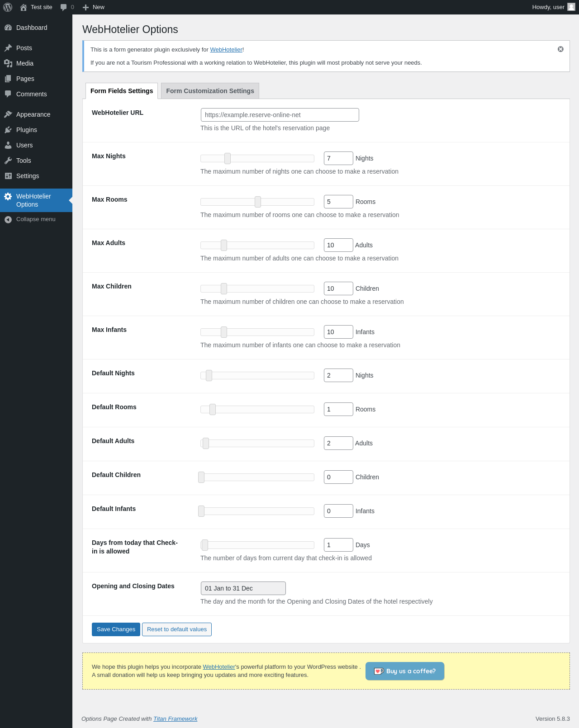Open WebHotelier link in top notice
The width and height of the screenshot is (579, 728).
[x=226, y=50]
